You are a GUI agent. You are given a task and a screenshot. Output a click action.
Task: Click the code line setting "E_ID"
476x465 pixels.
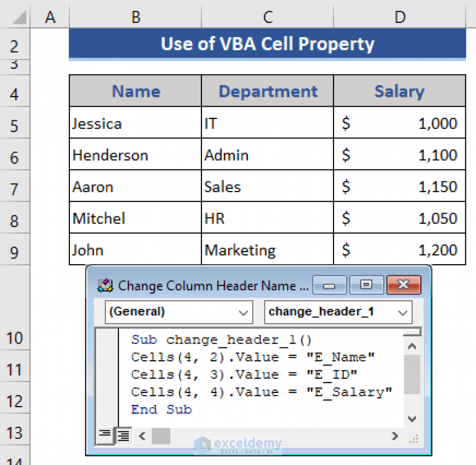pyautogui.click(x=244, y=375)
